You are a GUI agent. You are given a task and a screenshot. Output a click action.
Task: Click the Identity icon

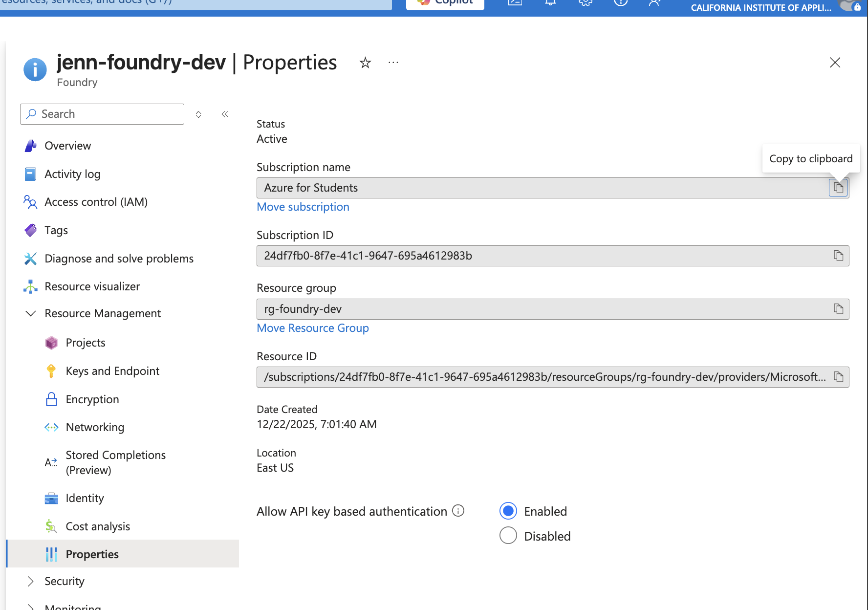tap(51, 498)
